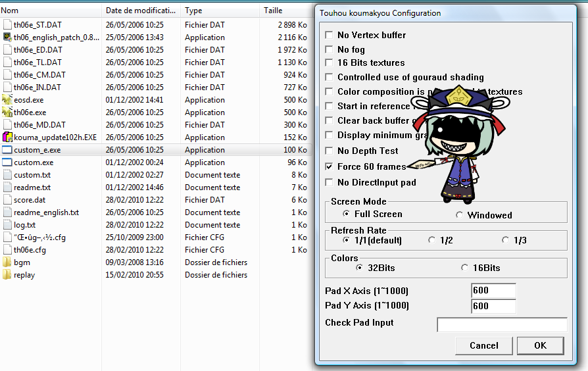
Task: Enable the No Depth Test checkbox
Action: [329, 151]
